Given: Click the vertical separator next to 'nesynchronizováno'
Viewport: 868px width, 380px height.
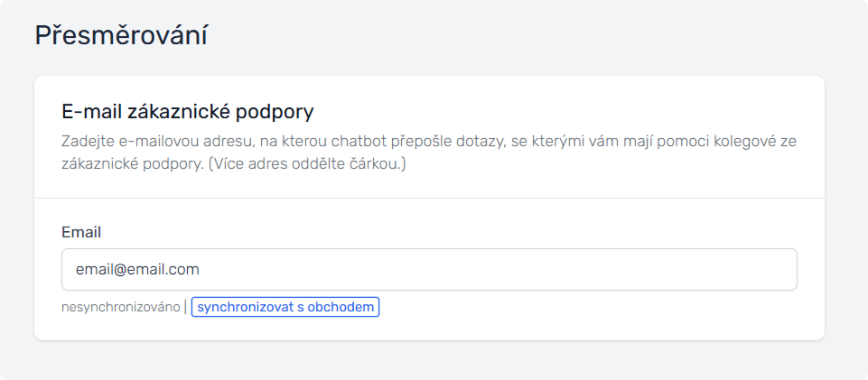Looking at the screenshot, I should point(186,308).
